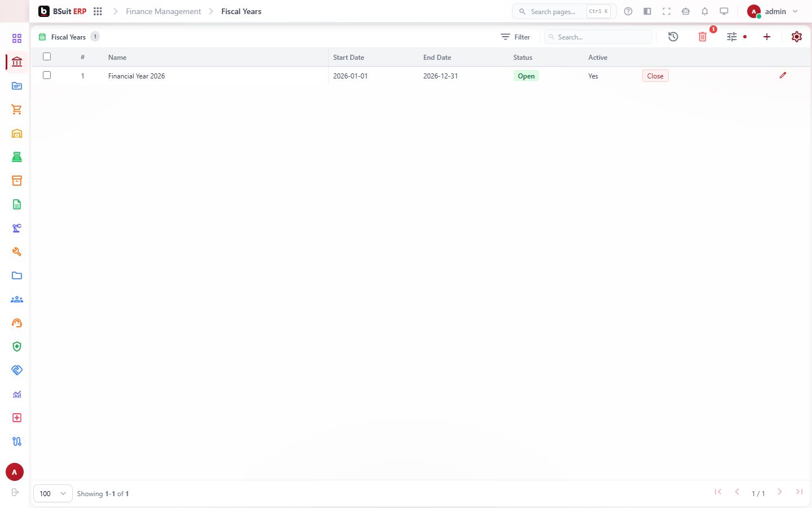Open the blue workflow route sidebar icon
This screenshot has height=508, width=812.
point(17,441)
